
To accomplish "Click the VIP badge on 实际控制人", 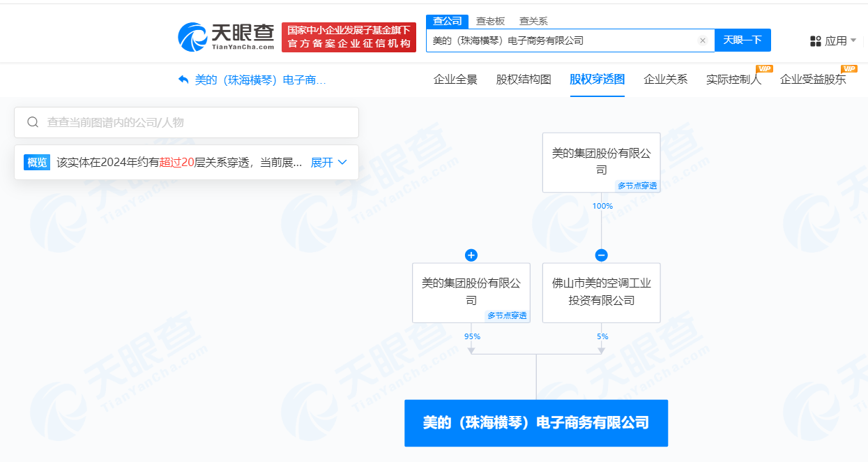I will (x=766, y=70).
